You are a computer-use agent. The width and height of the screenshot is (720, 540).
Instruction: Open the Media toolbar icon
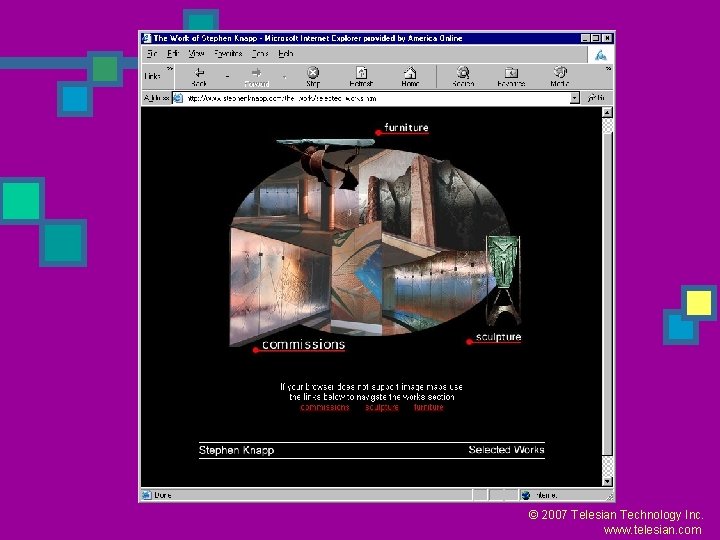coord(560,72)
